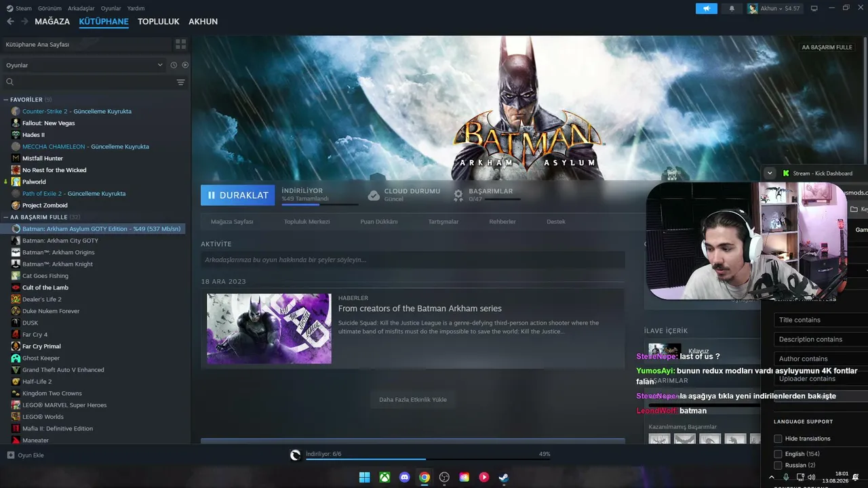Open the Arkadaşlar menu
This screenshot has height=488, width=868.
[x=81, y=8]
